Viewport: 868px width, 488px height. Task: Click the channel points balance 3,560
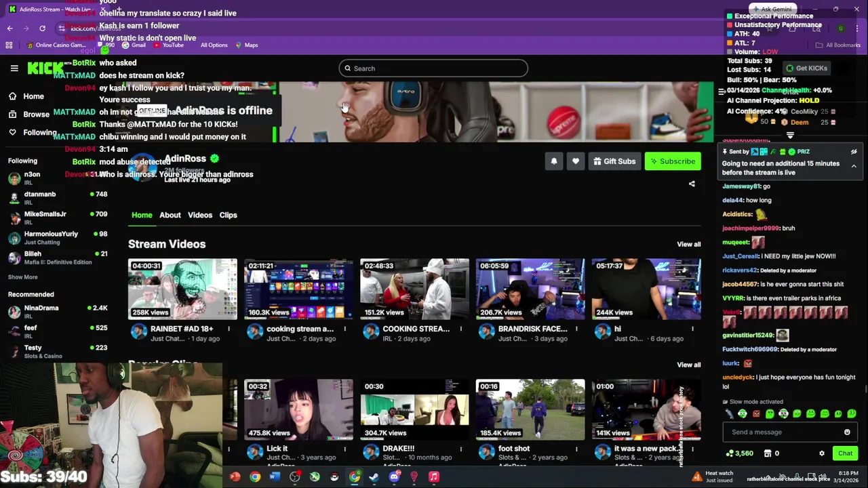[x=739, y=453]
